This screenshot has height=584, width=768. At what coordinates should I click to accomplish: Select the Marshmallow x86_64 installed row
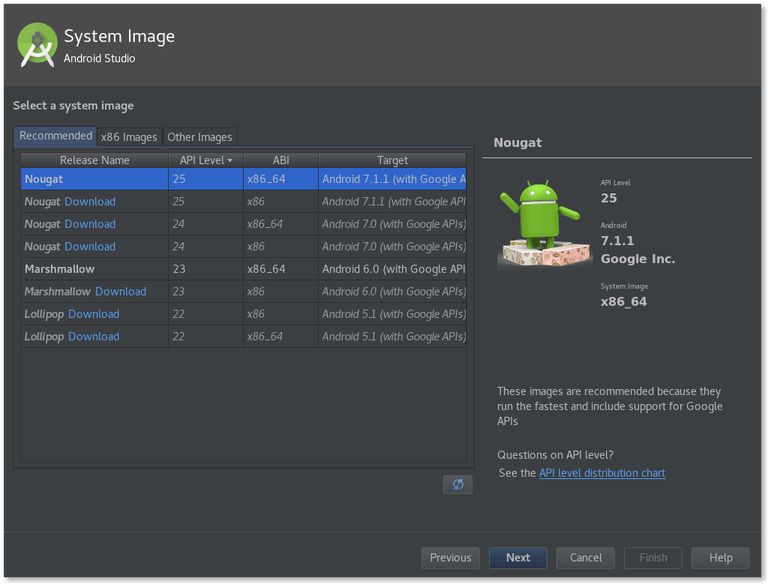[x=243, y=269]
